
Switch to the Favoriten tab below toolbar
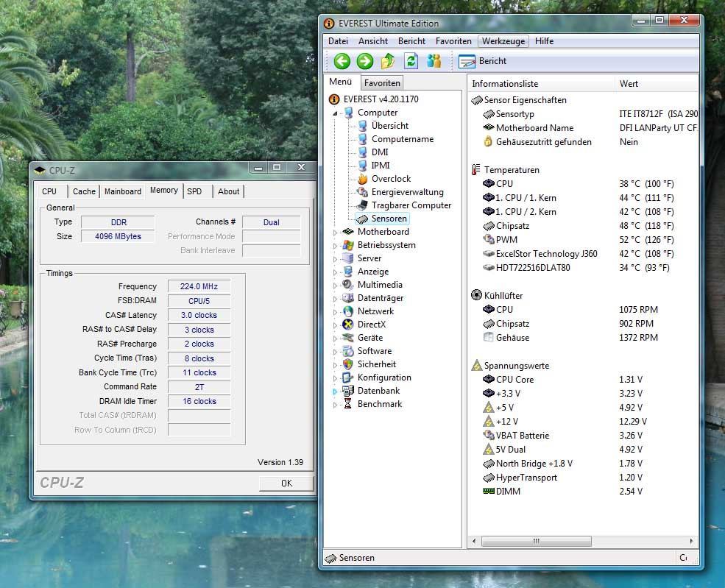coord(382,83)
